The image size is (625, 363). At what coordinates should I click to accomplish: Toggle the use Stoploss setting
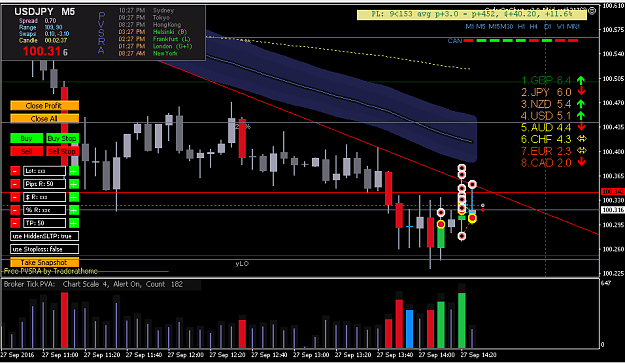coord(44,249)
